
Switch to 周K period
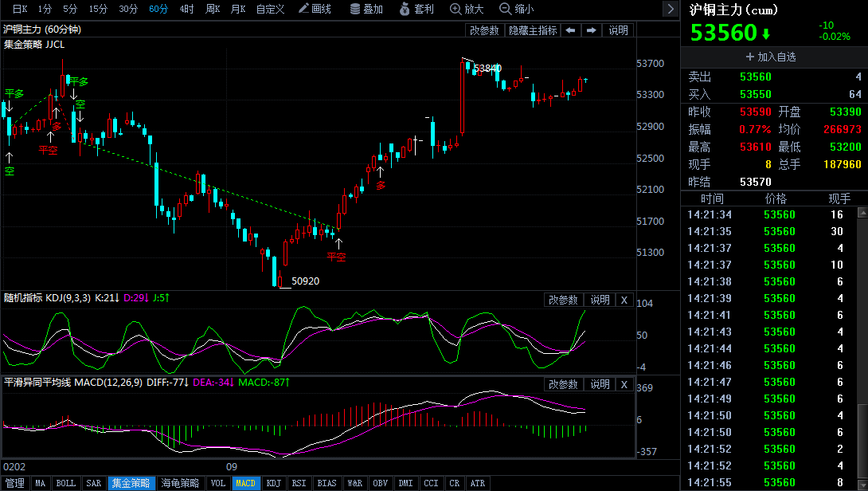pos(213,9)
